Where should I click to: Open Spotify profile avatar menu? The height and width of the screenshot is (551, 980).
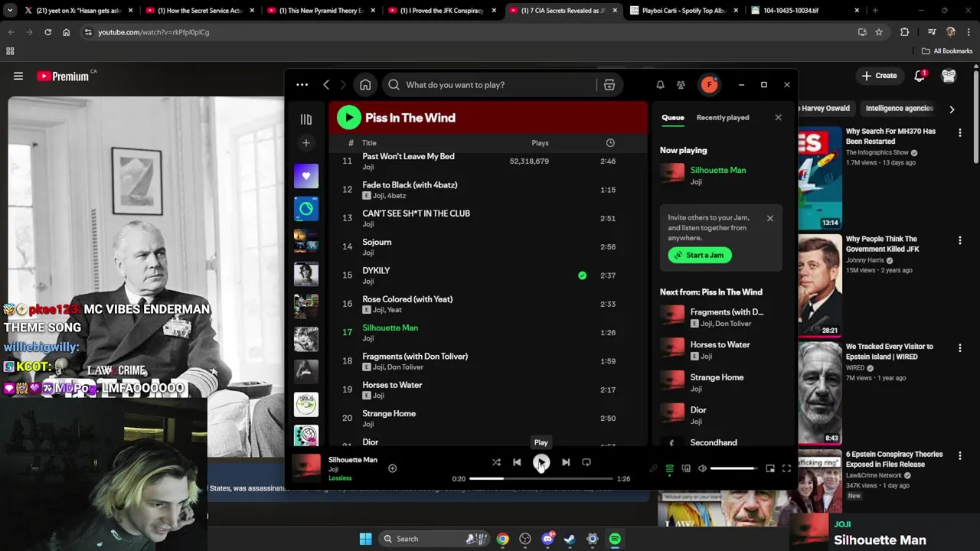click(x=710, y=85)
